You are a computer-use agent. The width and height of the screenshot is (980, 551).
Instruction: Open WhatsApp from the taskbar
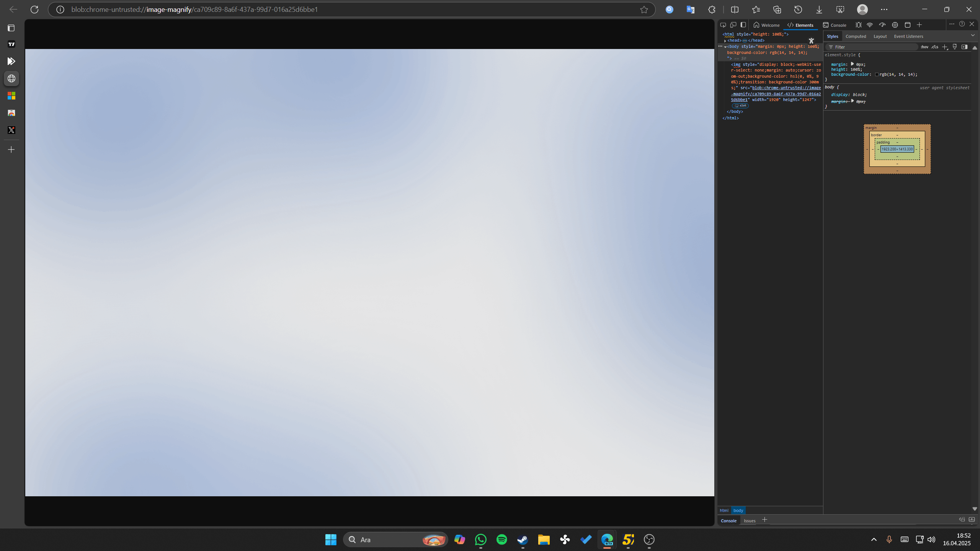(x=480, y=540)
